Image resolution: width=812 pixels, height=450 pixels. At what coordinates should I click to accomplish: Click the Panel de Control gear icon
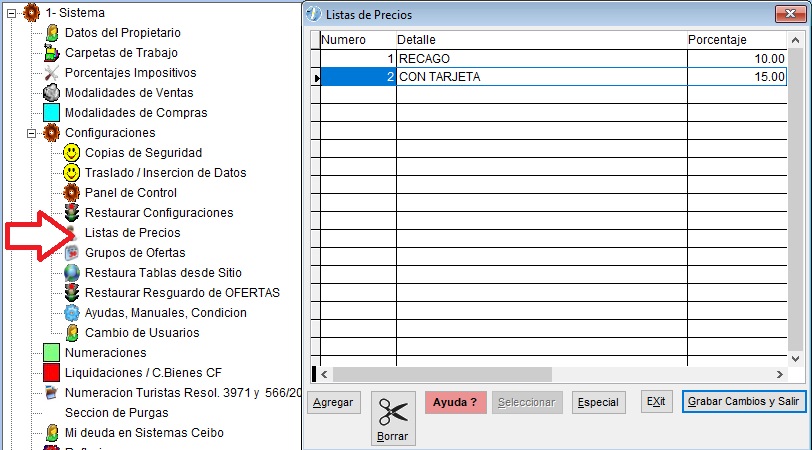pos(72,193)
